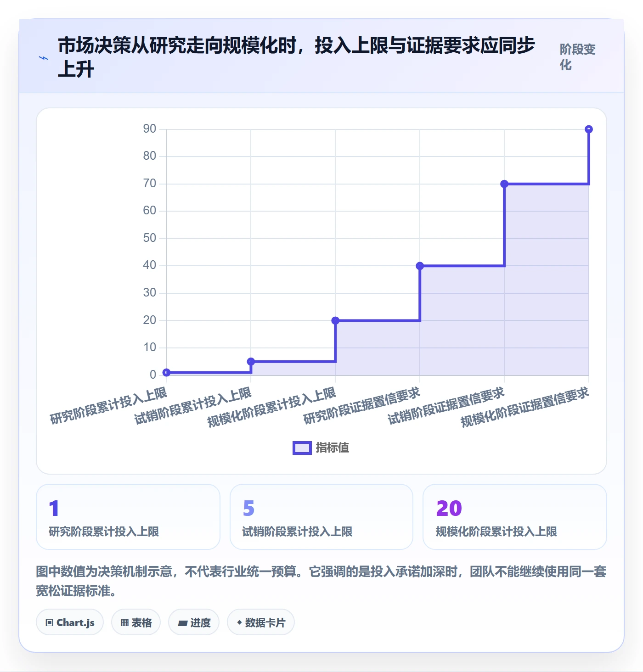Click the y-axis tick label 50
The width and height of the screenshot is (643, 672).
coord(150,238)
